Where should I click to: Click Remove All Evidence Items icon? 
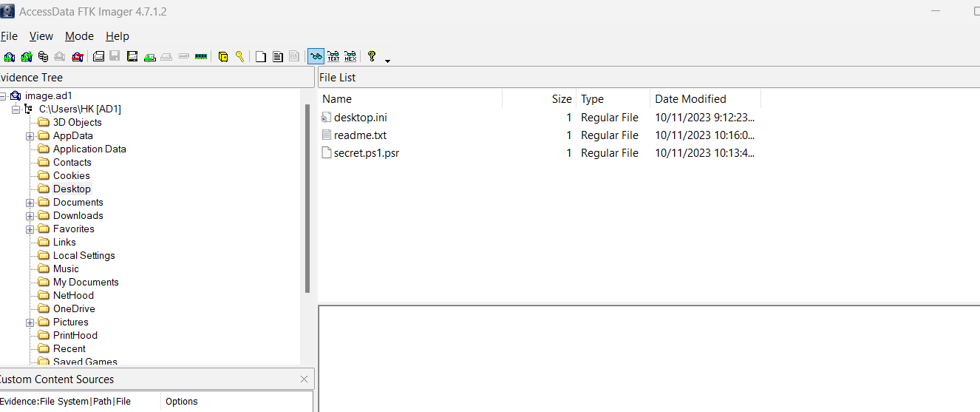pyautogui.click(x=78, y=56)
